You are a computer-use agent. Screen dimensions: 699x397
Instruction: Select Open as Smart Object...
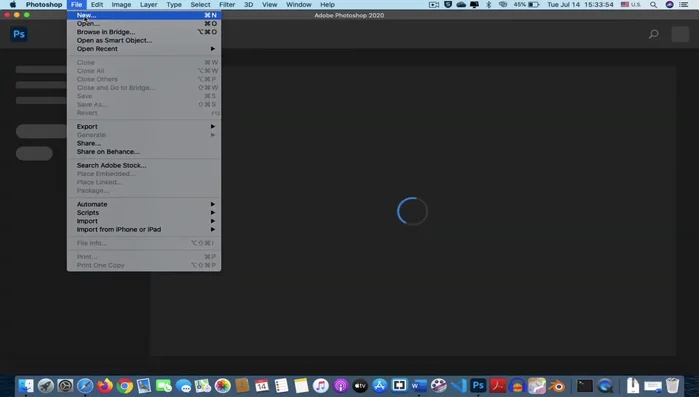(x=144, y=40)
